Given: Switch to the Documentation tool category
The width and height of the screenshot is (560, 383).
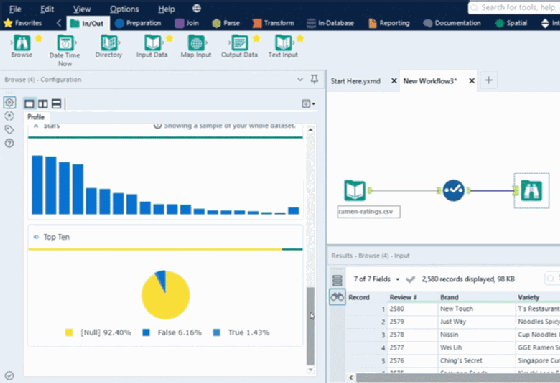Looking at the screenshot, I should 452,23.
